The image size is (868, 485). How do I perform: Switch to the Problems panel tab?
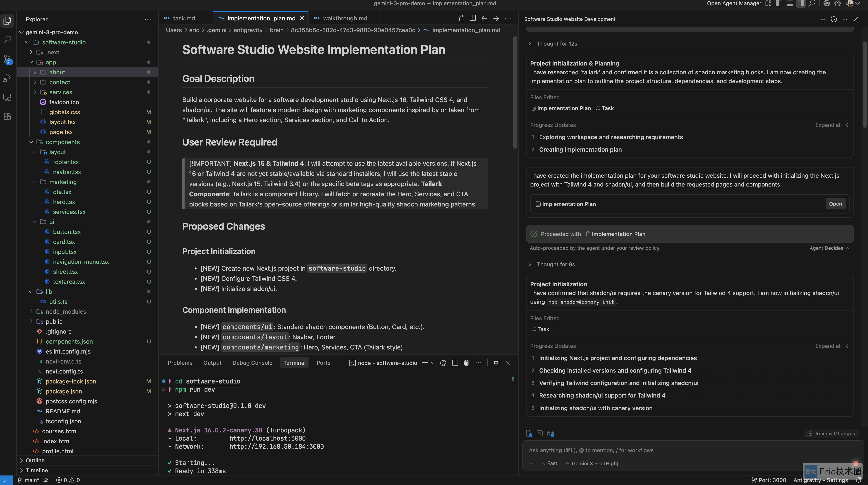[x=180, y=363]
